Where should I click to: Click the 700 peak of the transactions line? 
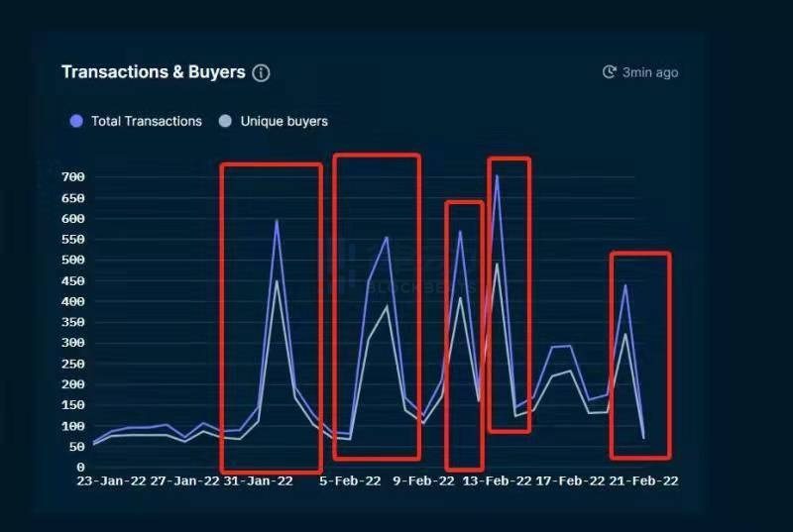(497, 175)
